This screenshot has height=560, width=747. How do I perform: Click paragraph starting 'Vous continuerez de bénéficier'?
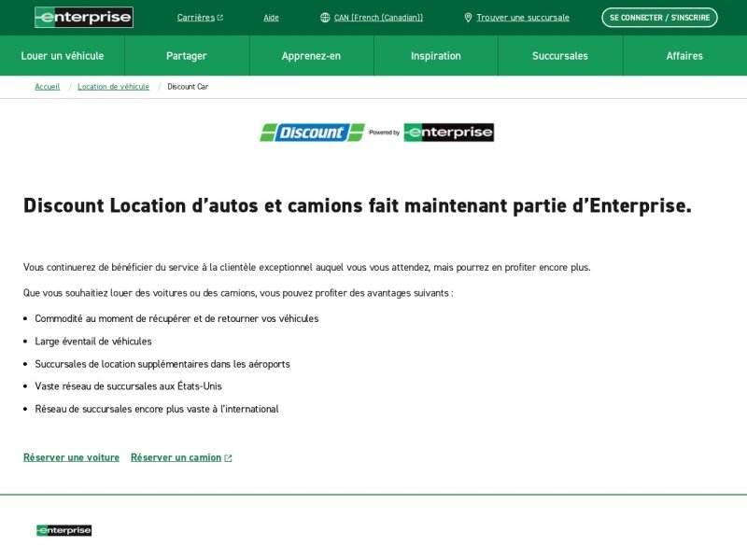pyautogui.click(x=307, y=268)
